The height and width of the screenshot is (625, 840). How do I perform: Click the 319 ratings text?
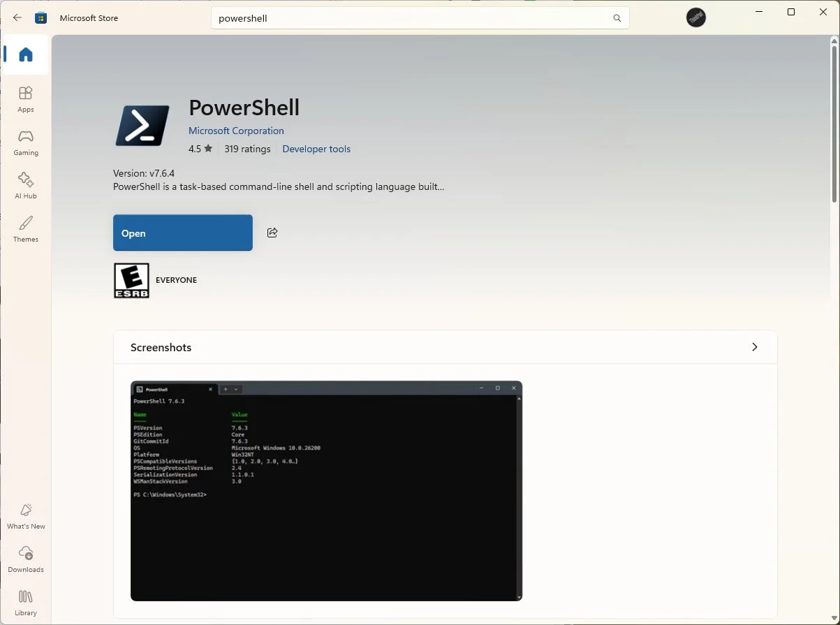247,149
